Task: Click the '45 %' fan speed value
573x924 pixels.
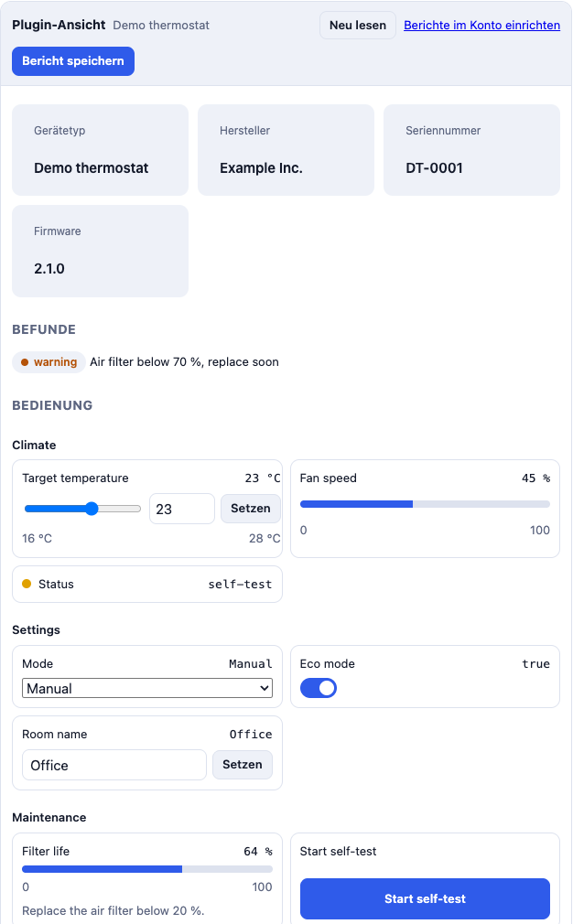Action: 535,478
